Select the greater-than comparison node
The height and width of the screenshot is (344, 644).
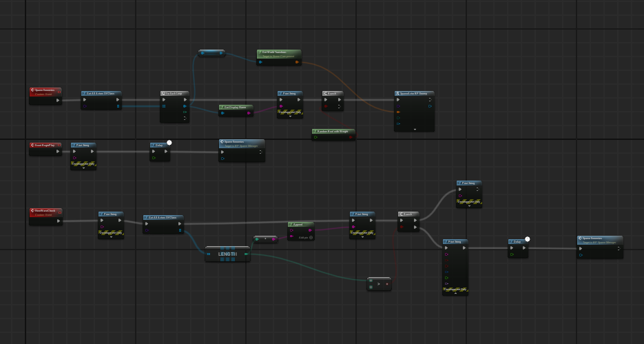coord(379,283)
